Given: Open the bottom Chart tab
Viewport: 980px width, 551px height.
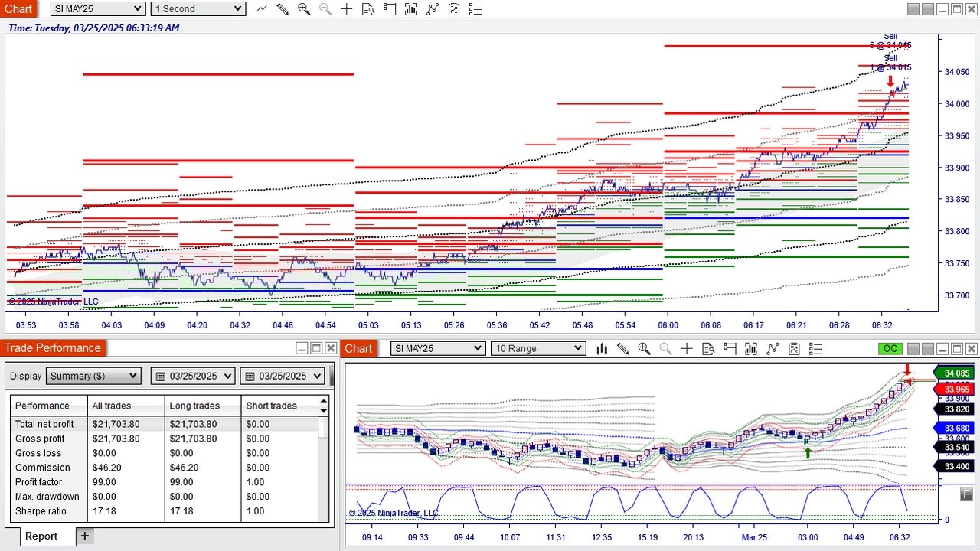Looking at the screenshot, I should pyautogui.click(x=358, y=349).
